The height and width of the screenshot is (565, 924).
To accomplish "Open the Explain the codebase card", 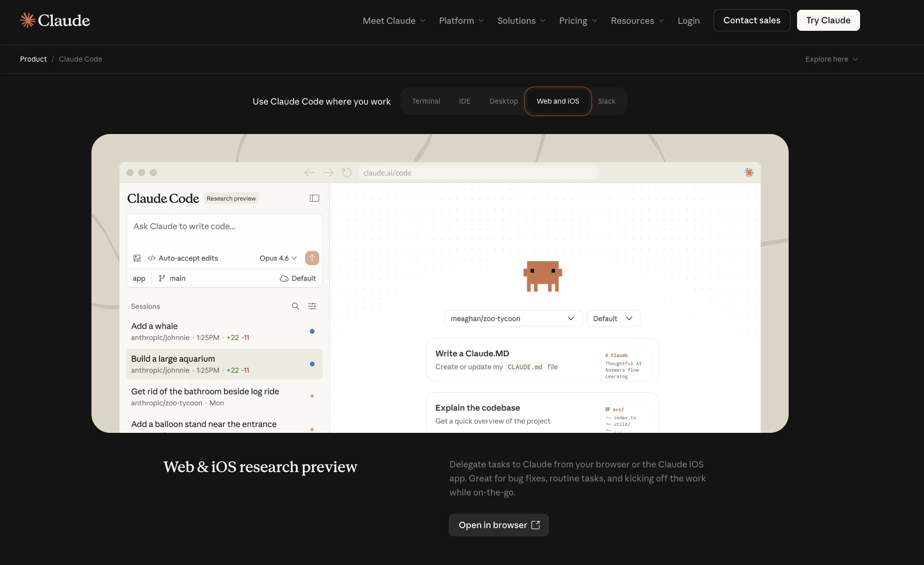I will click(x=543, y=413).
